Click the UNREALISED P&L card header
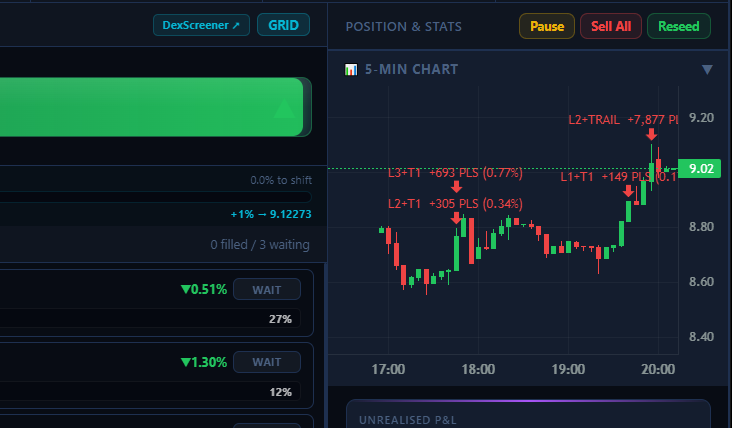This screenshot has height=428, width=732. tap(408, 420)
